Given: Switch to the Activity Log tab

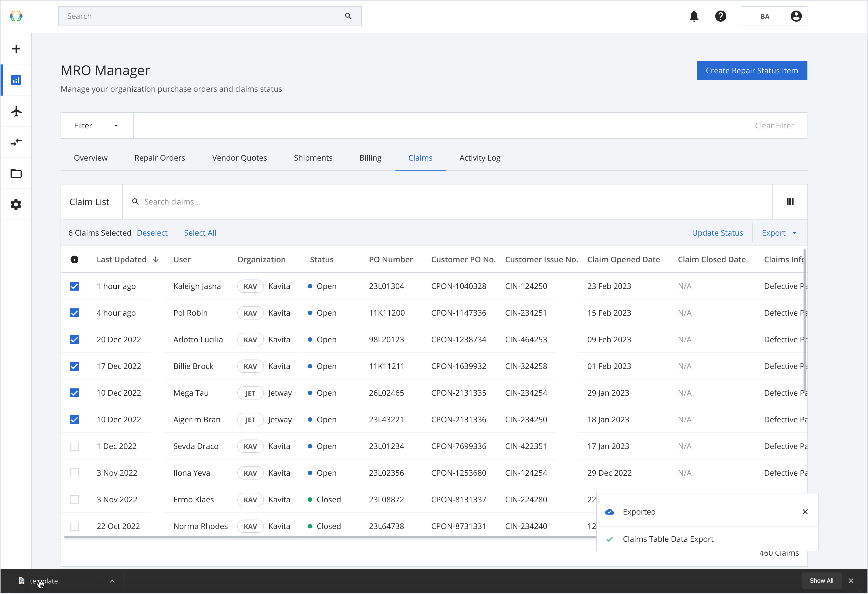Looking at the screenshot, I should [x=480, y=158].
